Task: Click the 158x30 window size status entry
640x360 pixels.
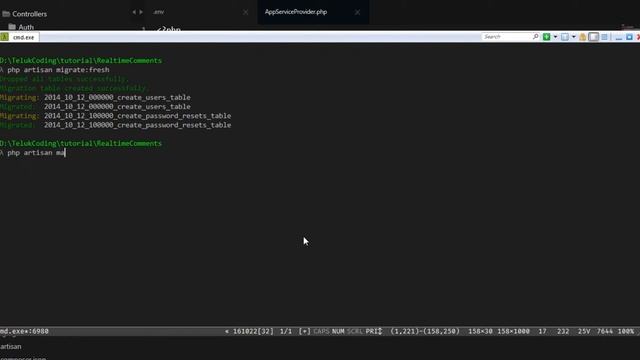Action: 480,331
